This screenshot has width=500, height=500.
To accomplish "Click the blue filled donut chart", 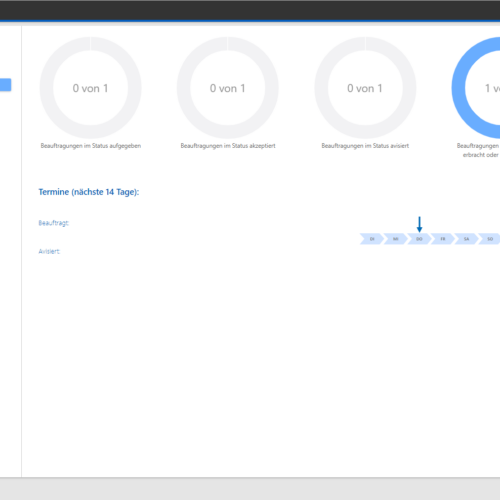I will coord(476,88).
